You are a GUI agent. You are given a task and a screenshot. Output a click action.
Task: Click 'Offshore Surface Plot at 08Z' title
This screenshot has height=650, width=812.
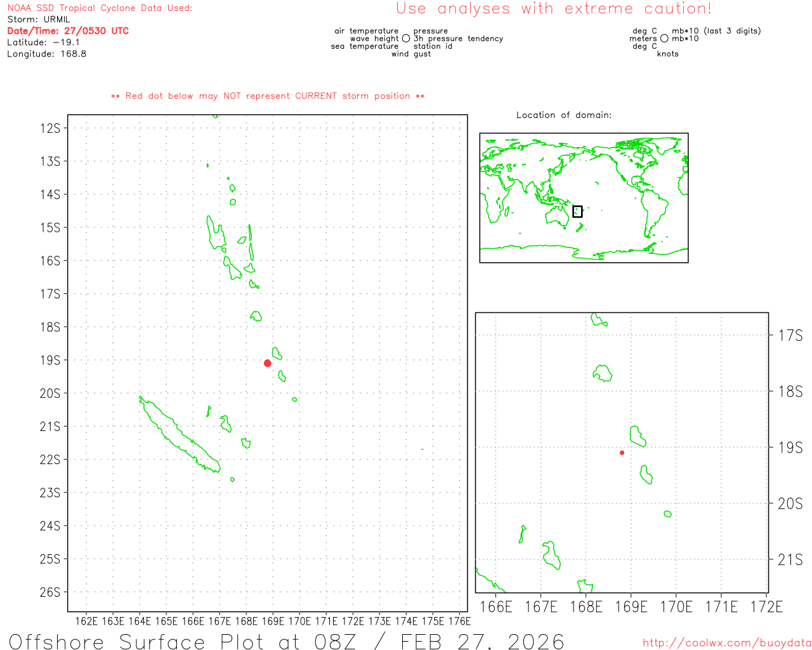183,641
